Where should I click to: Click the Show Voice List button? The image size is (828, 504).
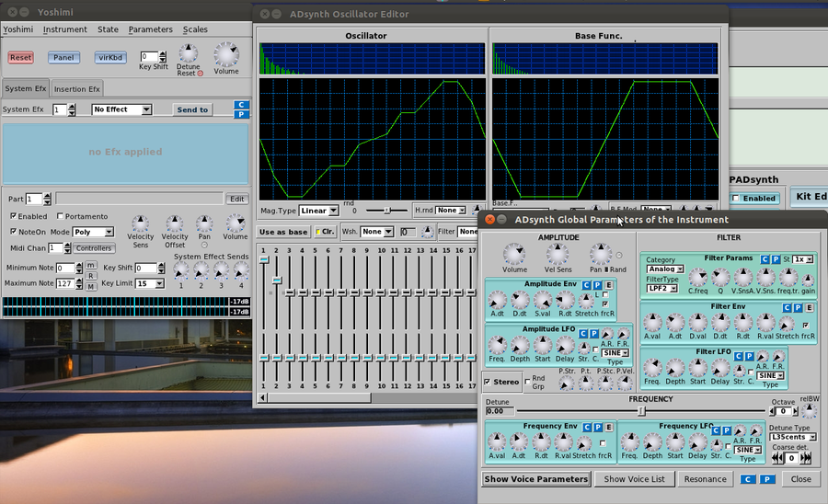point(633,478)
